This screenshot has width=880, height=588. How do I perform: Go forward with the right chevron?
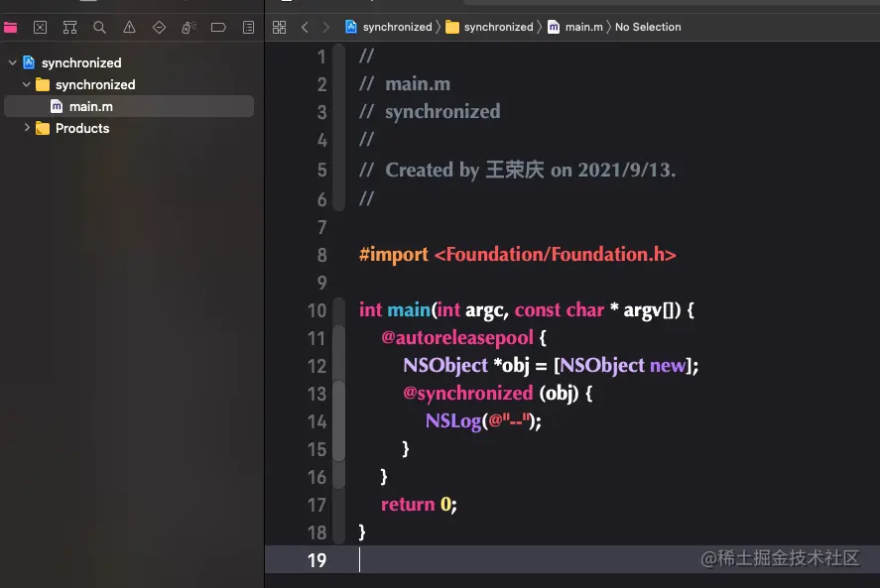326,27
